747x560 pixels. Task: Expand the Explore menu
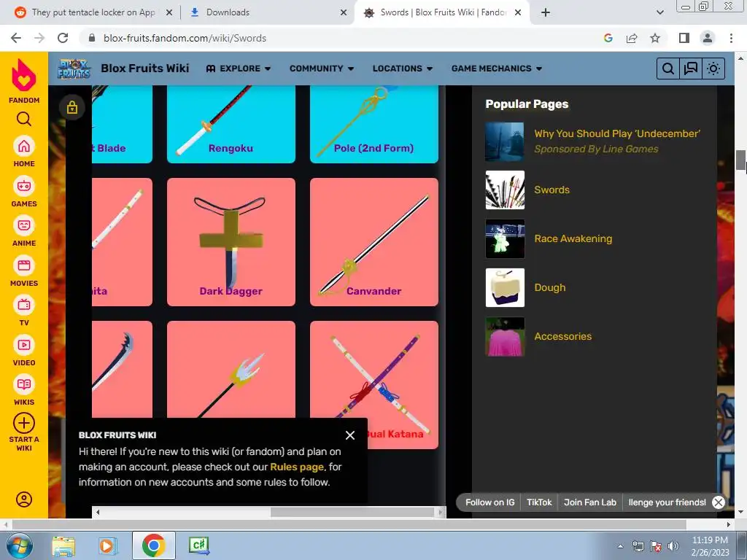(x=239, y=69)
